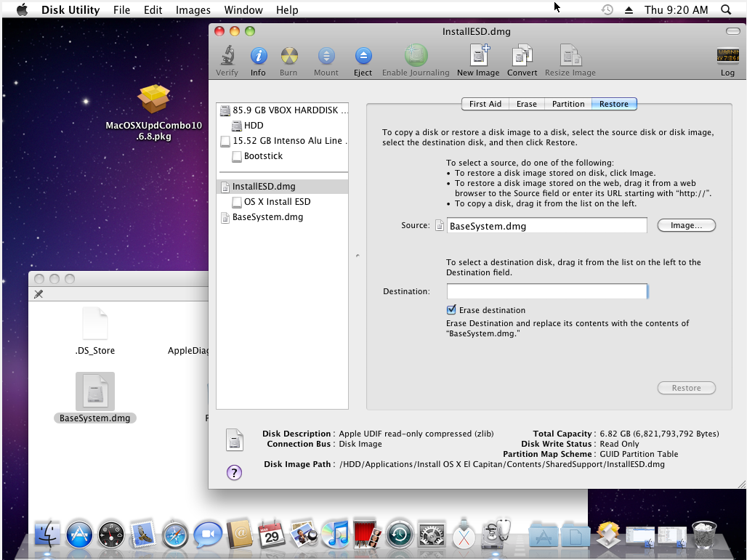Open the Erase tab
Image resolution: width=747 pixels, height=560 pixels.
coord(526,104)
